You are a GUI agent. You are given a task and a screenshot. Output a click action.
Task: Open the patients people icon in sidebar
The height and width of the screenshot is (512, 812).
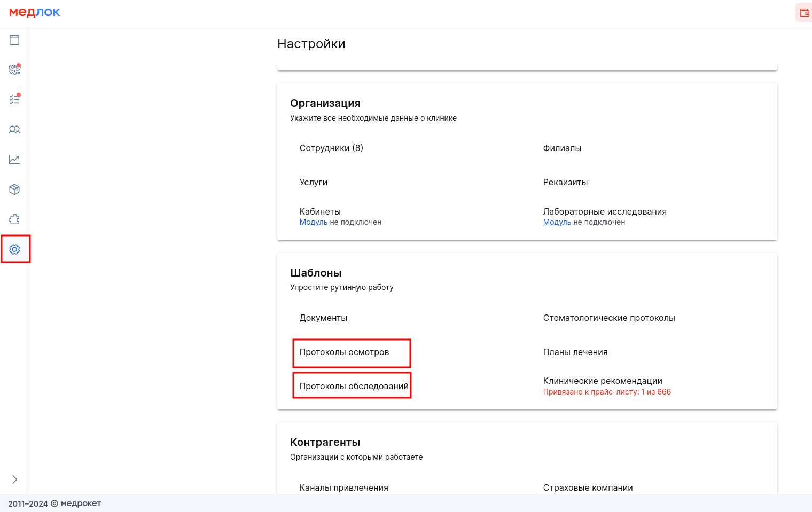[14, 130]
